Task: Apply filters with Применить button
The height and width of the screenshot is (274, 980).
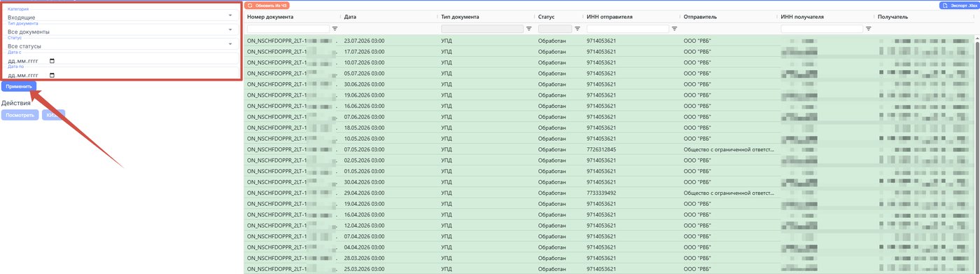Action: click(x=19, y=86)
